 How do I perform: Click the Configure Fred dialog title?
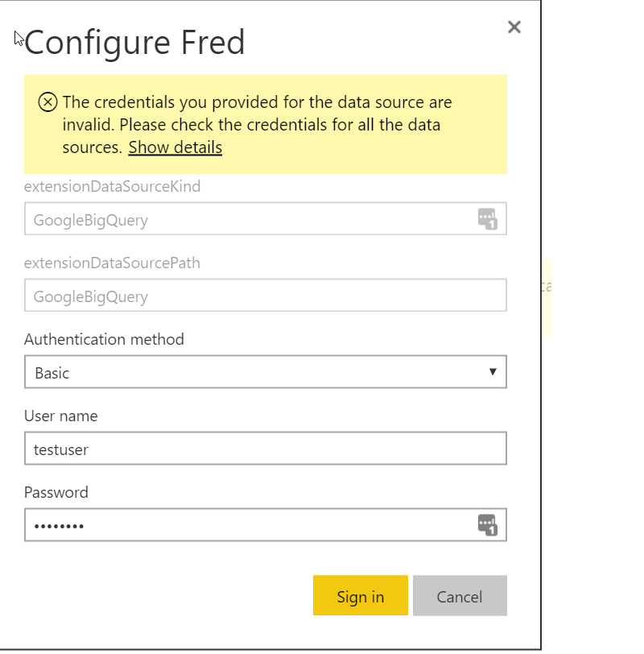click(134, 43)
